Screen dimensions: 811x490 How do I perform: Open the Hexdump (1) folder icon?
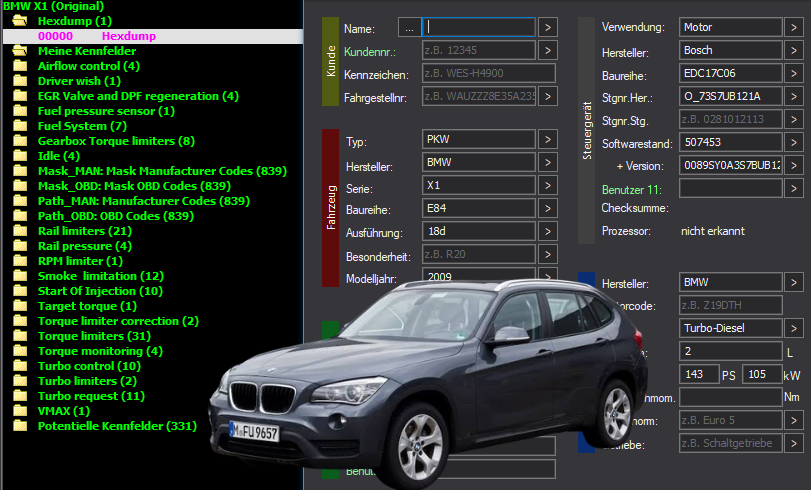click(x=20, y=21)
